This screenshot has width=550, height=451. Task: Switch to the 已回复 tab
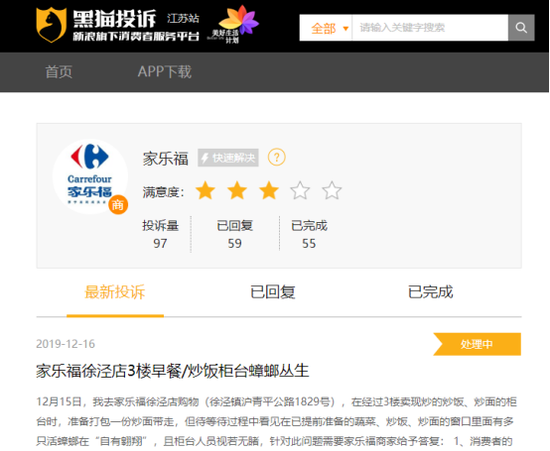click(x=273, y=292)
